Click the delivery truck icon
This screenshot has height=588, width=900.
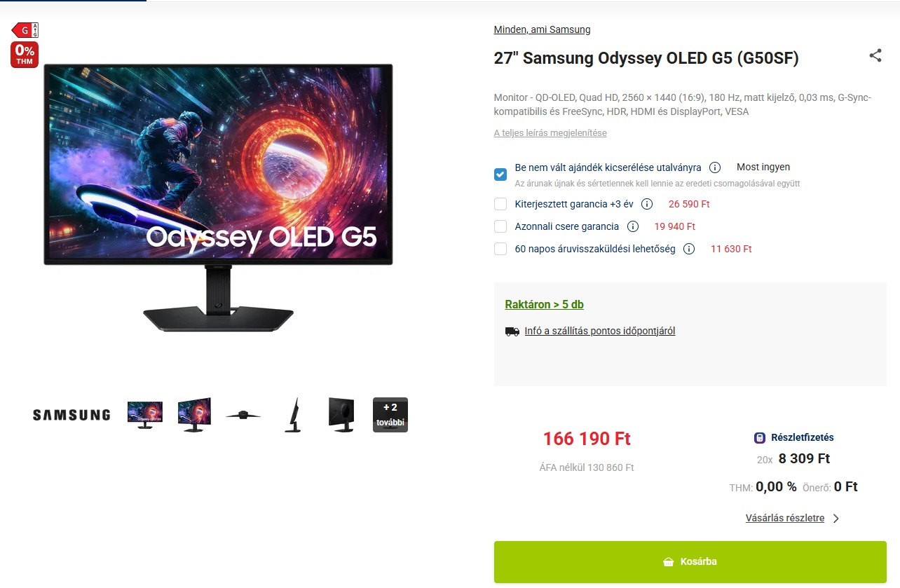tap(512, 331)
